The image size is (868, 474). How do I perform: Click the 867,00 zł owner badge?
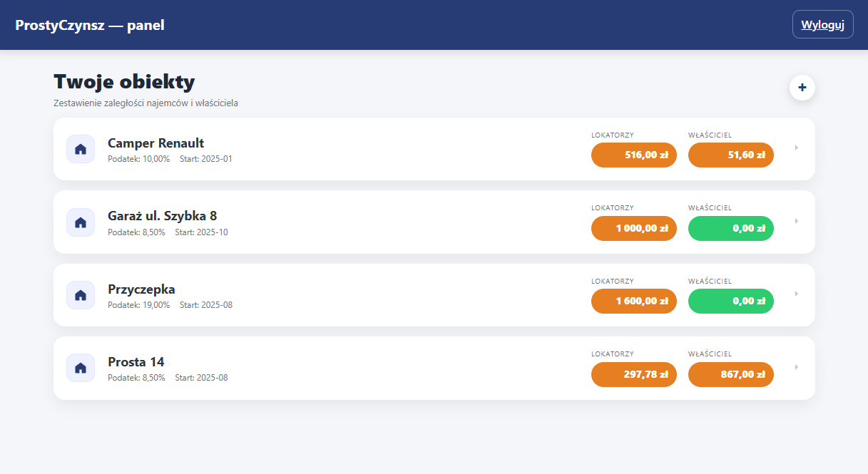(730, 374)
